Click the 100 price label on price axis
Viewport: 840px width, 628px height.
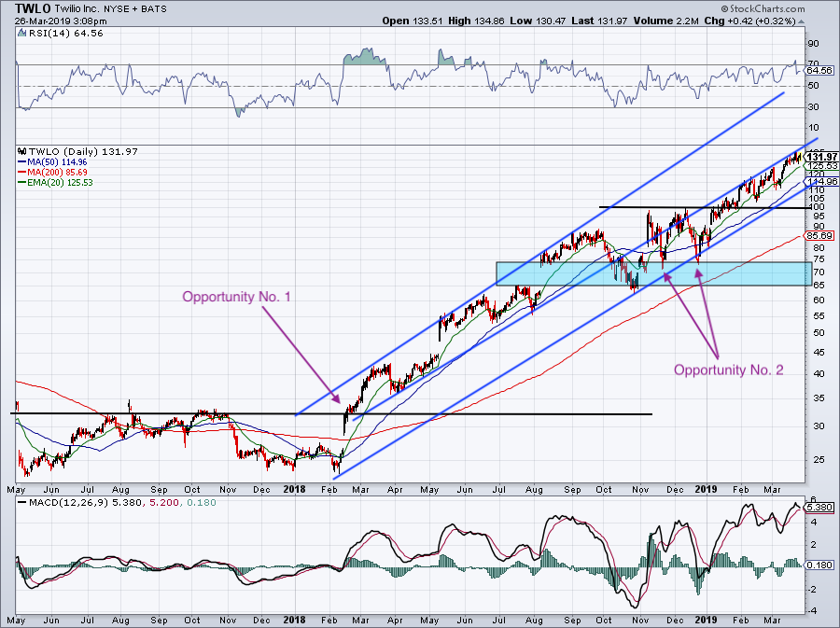coord(816,206)
